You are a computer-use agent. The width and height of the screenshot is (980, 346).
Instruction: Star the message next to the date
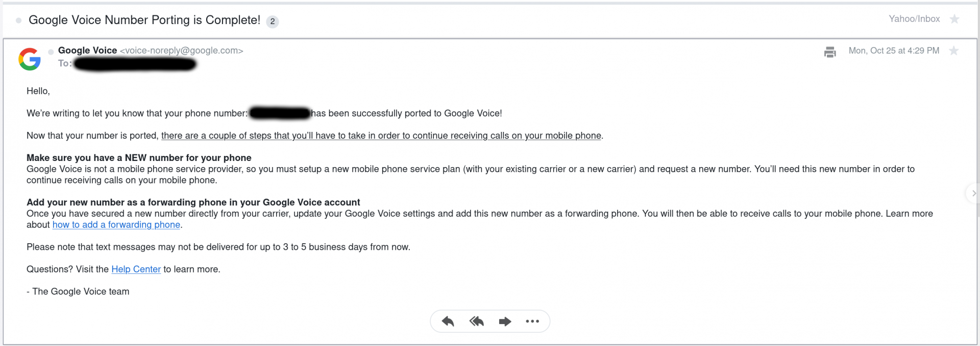coord(953,51)
